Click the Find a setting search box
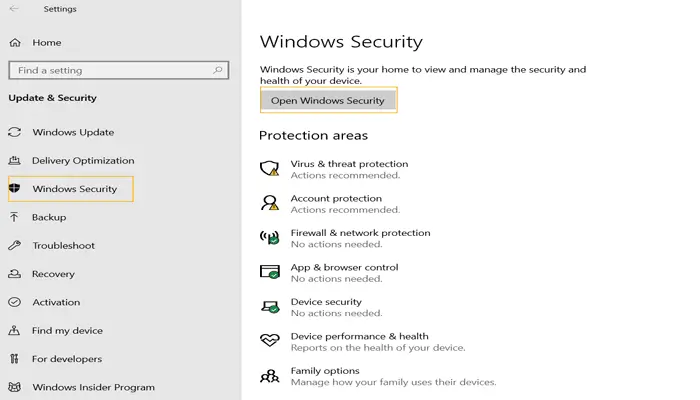Screen dimensions: 700x400 pyautogui.click(x=110, y=71)
